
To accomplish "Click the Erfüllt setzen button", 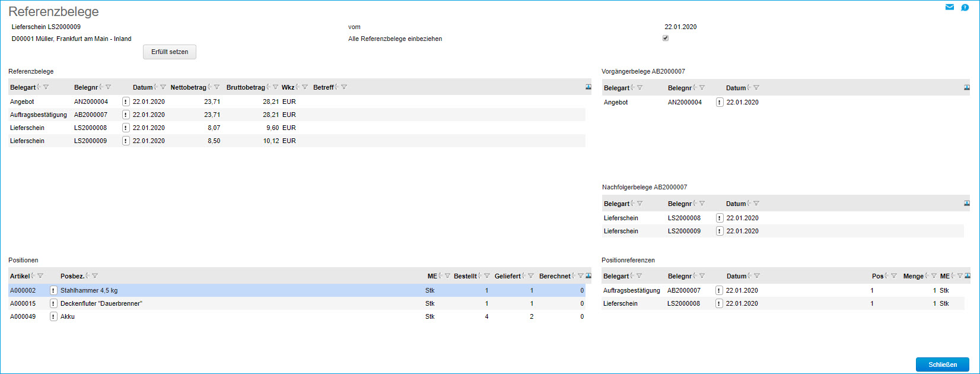I will click(169, 52).
